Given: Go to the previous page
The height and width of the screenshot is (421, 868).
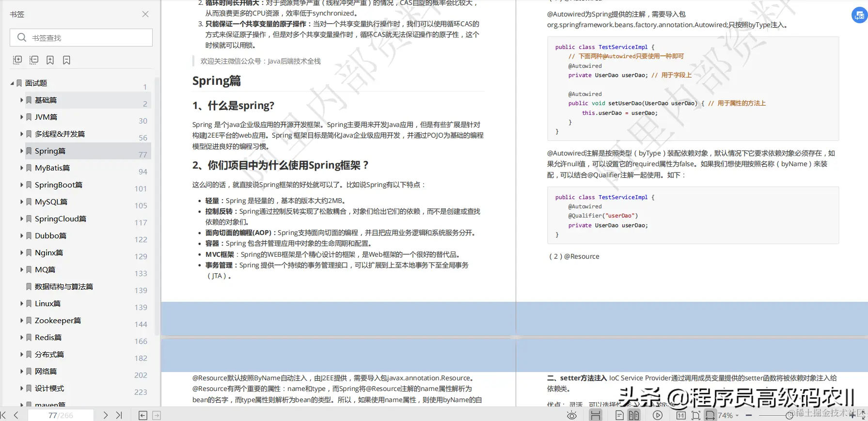Looking at the screenshot, I should [x=16, y=415].
